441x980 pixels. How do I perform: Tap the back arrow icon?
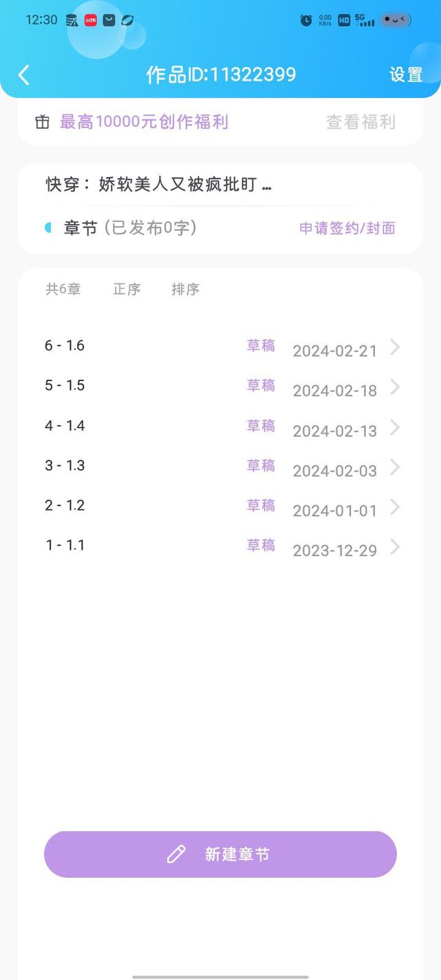[24, 74]
